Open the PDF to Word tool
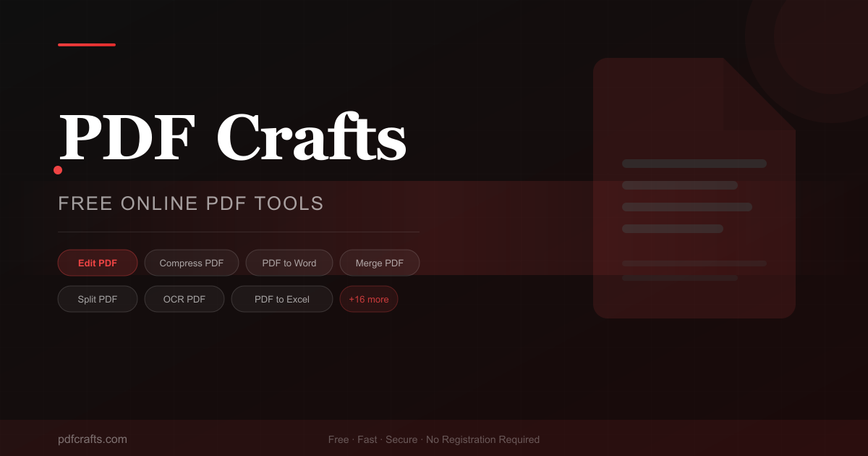 (289, 263)
